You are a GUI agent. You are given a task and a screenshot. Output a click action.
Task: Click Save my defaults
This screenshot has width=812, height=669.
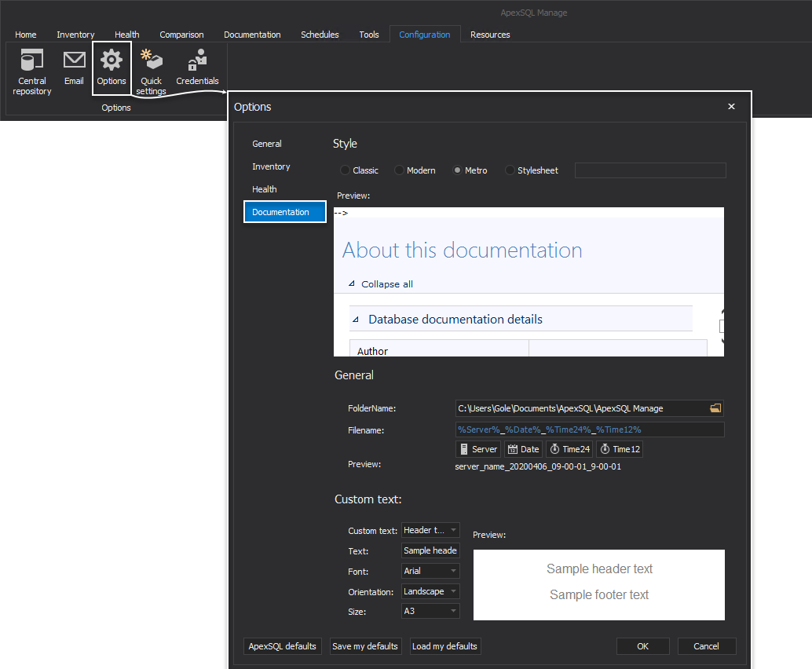point(365,646)
